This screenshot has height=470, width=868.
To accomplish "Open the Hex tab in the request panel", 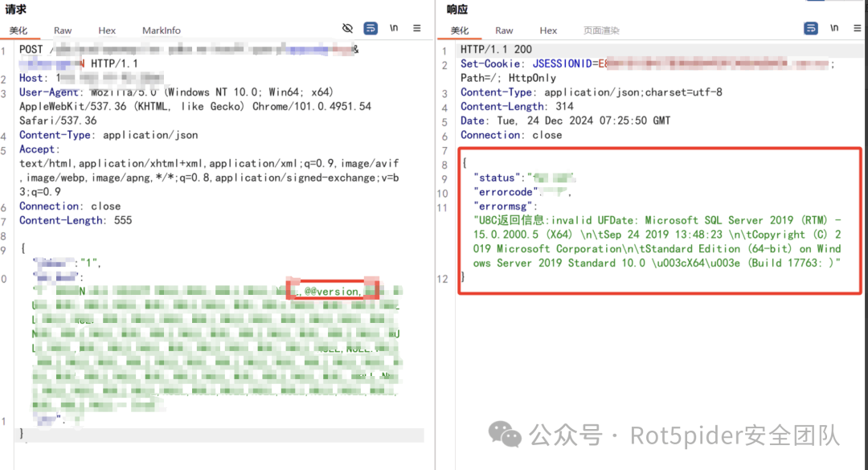I will click(107, 31).
